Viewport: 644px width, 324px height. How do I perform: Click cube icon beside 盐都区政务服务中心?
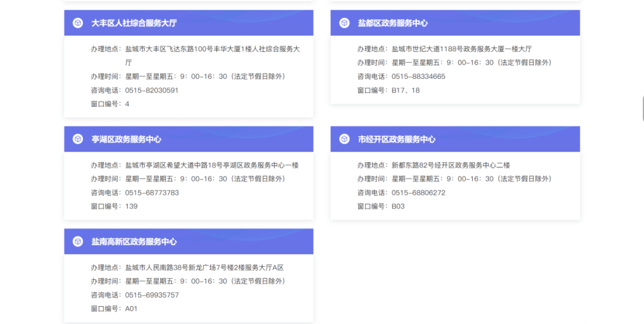click(x=344, y=23)
